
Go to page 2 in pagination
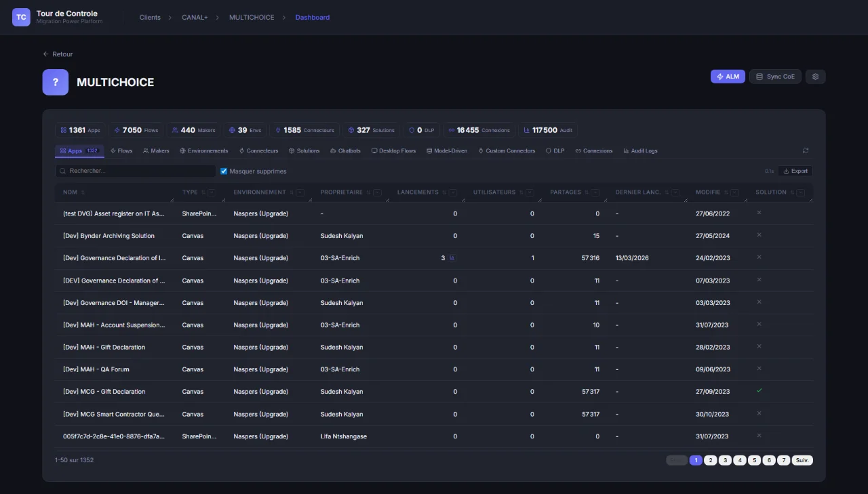[x=710, y=460]
